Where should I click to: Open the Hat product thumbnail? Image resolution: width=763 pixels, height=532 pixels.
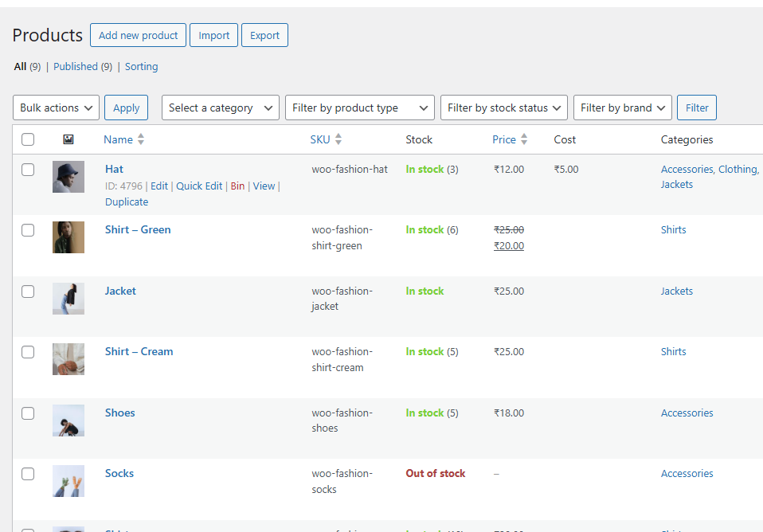68,177
